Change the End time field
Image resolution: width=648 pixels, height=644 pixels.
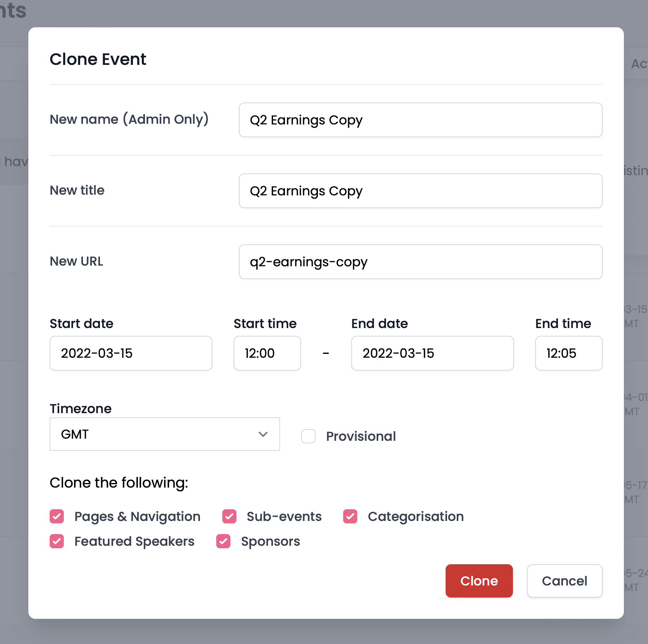tap(569, 353)
